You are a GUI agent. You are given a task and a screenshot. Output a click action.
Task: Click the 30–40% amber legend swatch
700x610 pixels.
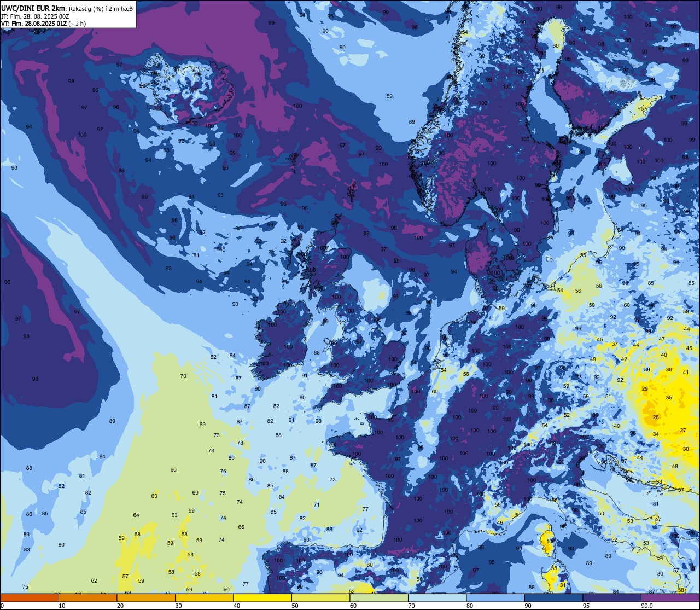(x=204, y=598)
